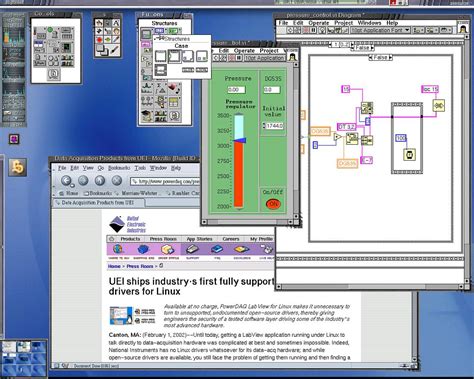The height and width of the screenshot is (379, 474).
Task: Select the Case structure in Structures palette
Action: [x=175, y=56]
